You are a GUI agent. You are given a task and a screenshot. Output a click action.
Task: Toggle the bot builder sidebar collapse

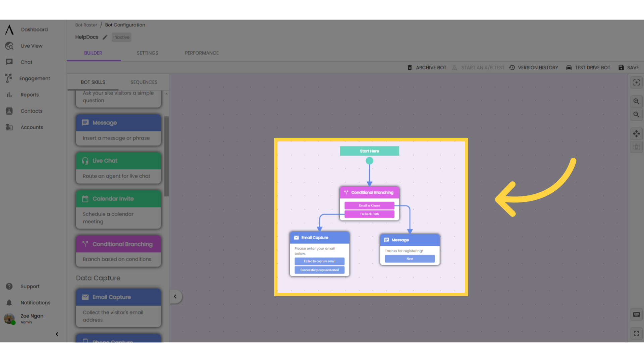click(x=175, y=296)
